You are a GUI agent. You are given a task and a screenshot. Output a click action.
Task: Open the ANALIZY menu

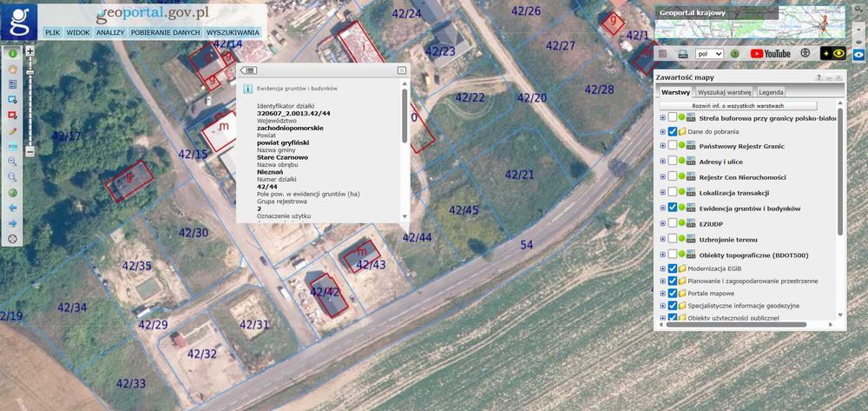(110, 33)
